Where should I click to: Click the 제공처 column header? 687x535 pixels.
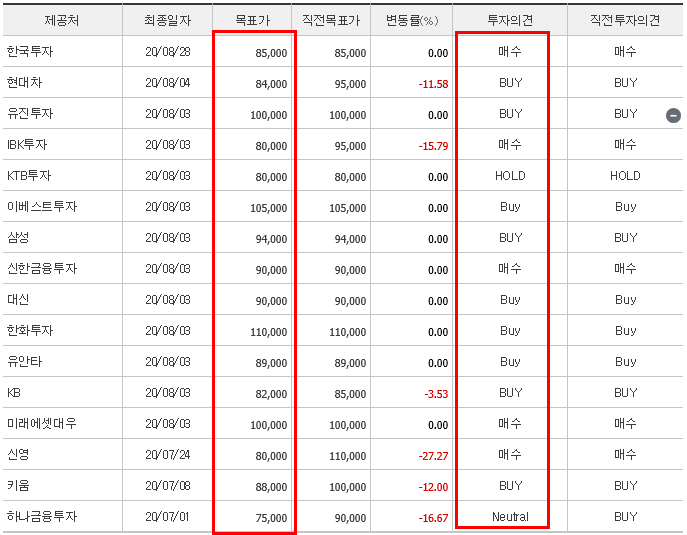tap(62, 20)
